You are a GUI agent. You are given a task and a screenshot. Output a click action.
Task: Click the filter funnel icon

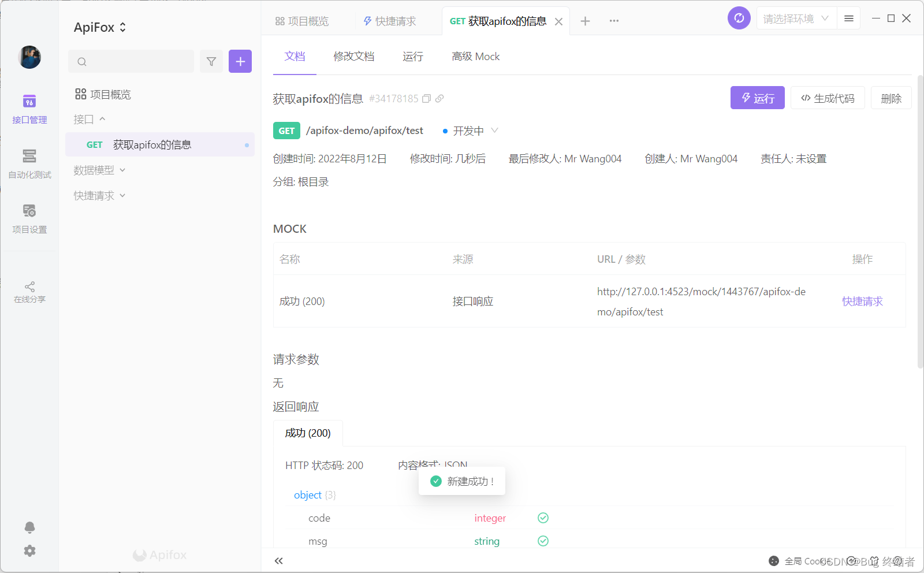coord(211,61)
